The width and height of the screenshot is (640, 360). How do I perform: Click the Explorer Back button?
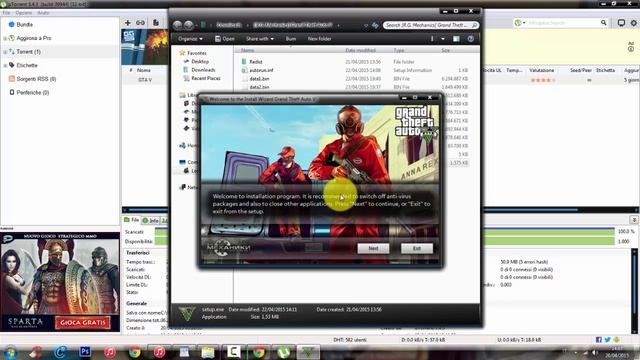pyautogui.click(x=177, y=25)
